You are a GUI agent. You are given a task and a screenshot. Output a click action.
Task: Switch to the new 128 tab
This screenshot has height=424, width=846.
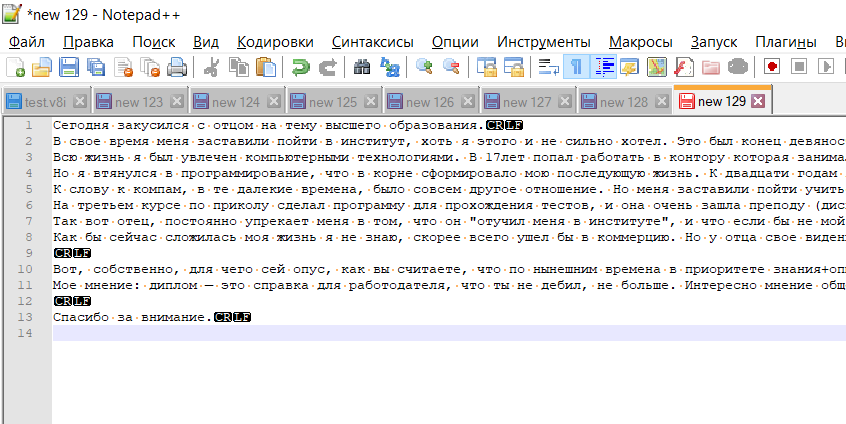624,101
